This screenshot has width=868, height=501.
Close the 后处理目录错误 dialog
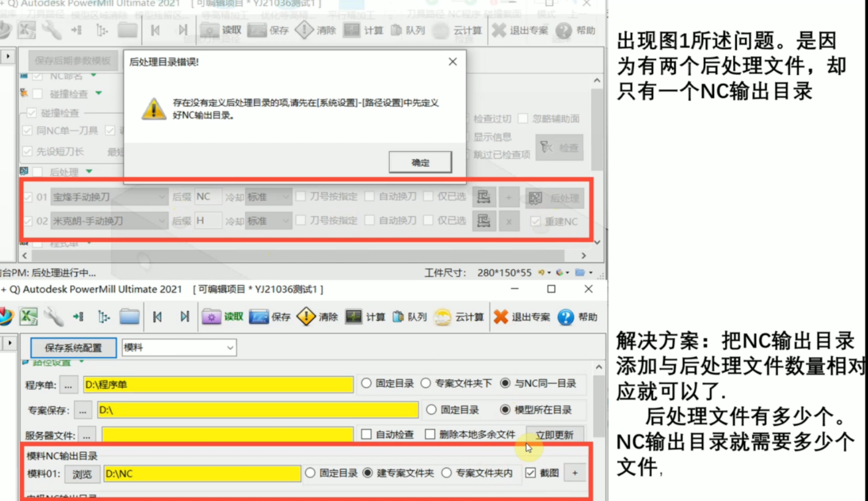452,62
